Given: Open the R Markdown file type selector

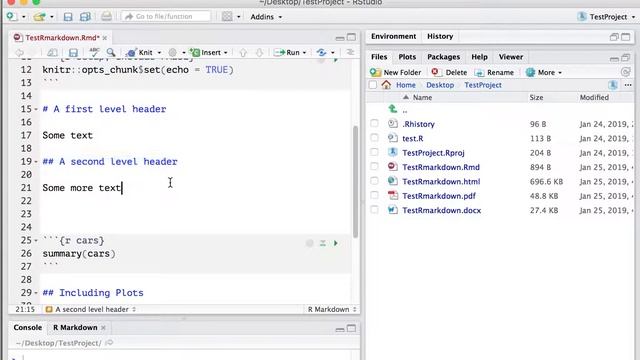Looking at the screenshot, I should tap(332, 309).
